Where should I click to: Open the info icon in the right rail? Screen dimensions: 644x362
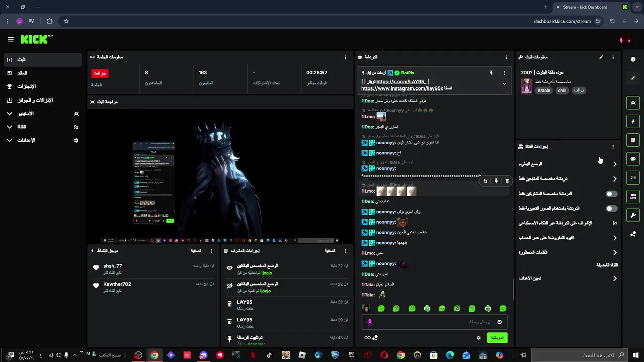(x=633, y=59)
